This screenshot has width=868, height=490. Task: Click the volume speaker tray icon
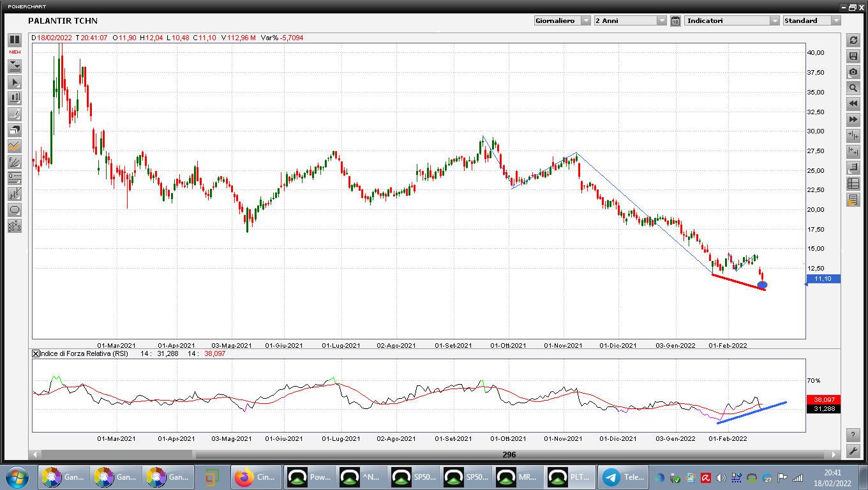coord(721,477)
